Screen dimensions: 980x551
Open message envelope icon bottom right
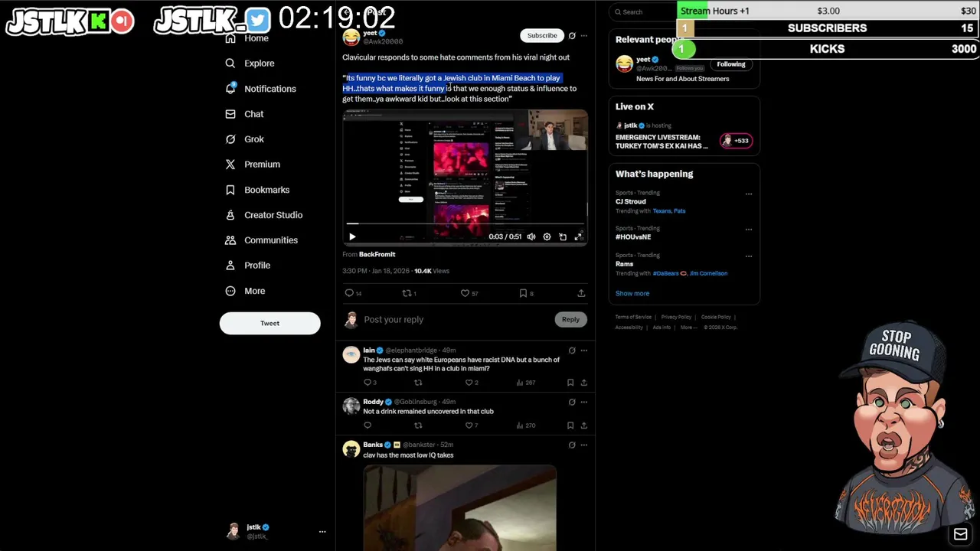click(x=960, y=534)
